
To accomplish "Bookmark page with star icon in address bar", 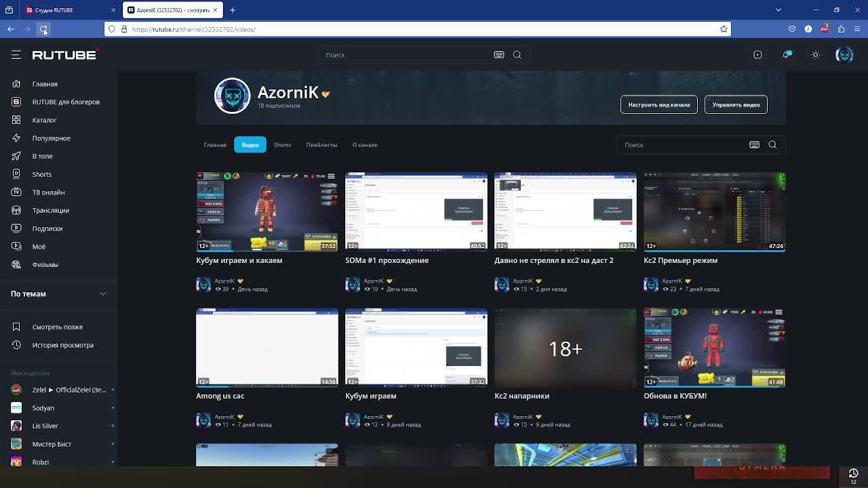I will click(724, 29).
